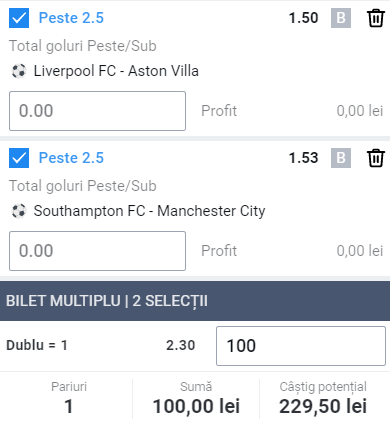Uncheck the Southampton match Peste 2.5 checkbox
The image size is (390, 424).
click(19, 158)
